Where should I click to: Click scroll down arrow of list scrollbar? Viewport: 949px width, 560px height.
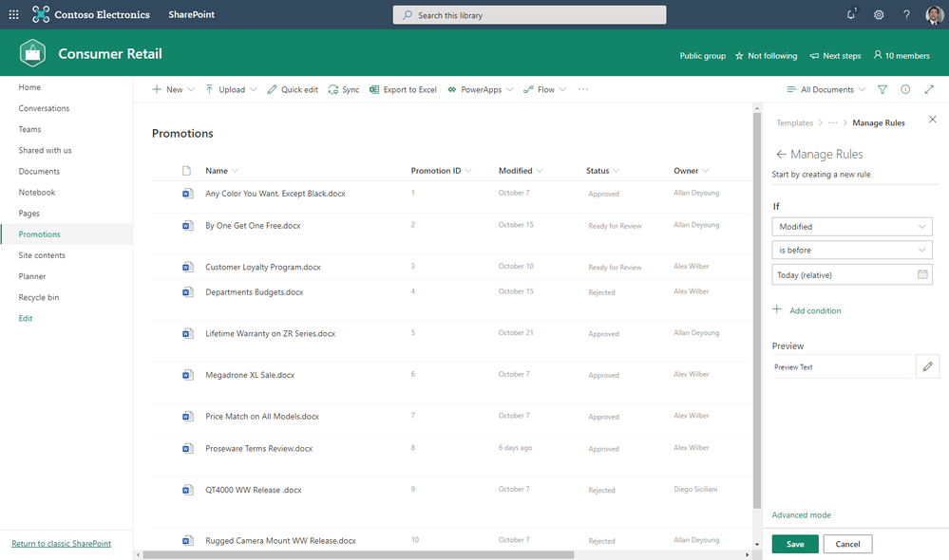point(756,544)
